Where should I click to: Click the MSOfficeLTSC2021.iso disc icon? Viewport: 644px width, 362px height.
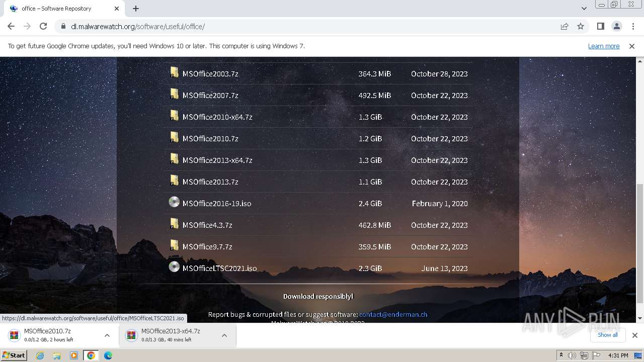point(174,267)
